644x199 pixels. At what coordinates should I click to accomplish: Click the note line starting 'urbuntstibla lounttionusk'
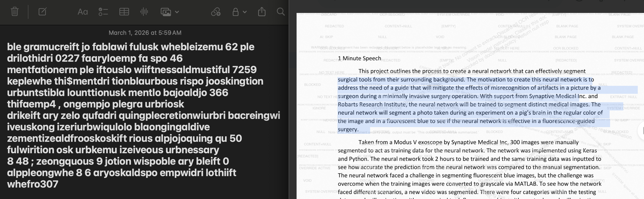point(117,93)
